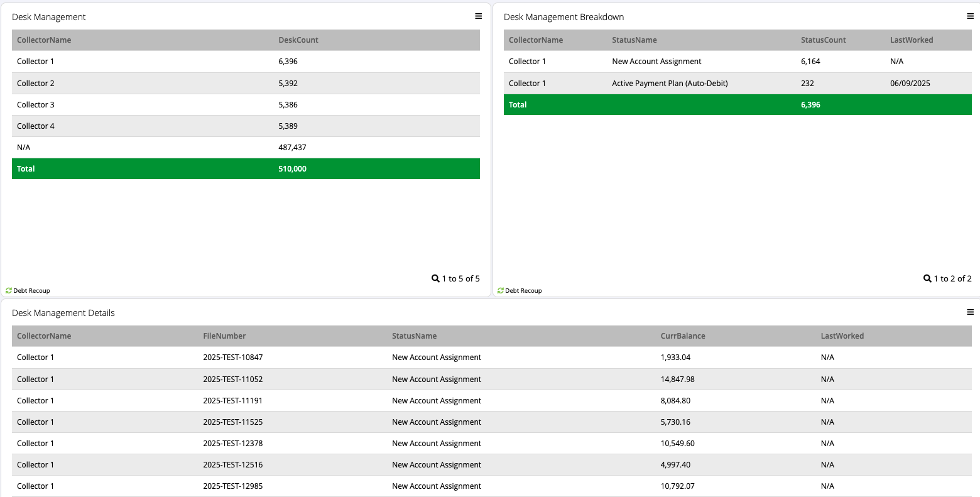Click the LastWorked header in Breakdown table

coord(911,40)
